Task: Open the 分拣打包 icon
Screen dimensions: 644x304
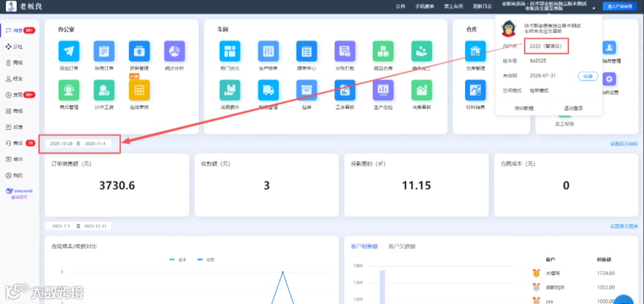Action: (345, 51)
